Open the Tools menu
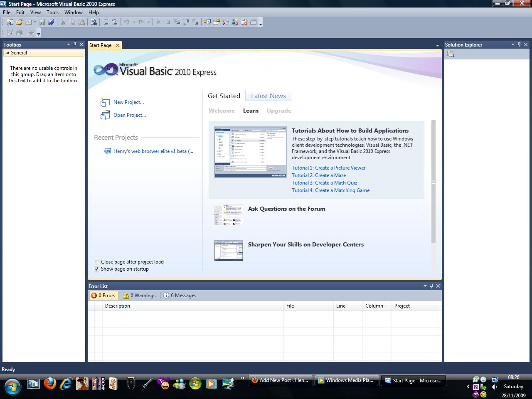The image size is (532, 399). [x=52, y=12]
